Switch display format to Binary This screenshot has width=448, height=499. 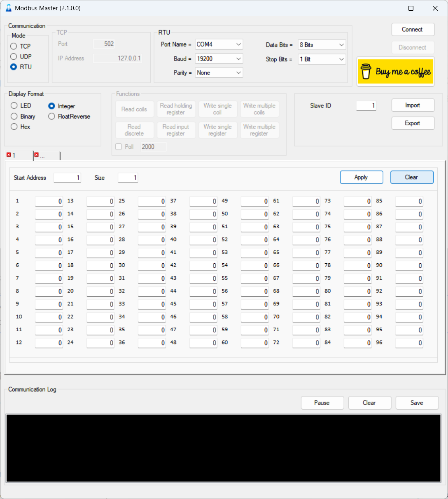pos(14,116)
